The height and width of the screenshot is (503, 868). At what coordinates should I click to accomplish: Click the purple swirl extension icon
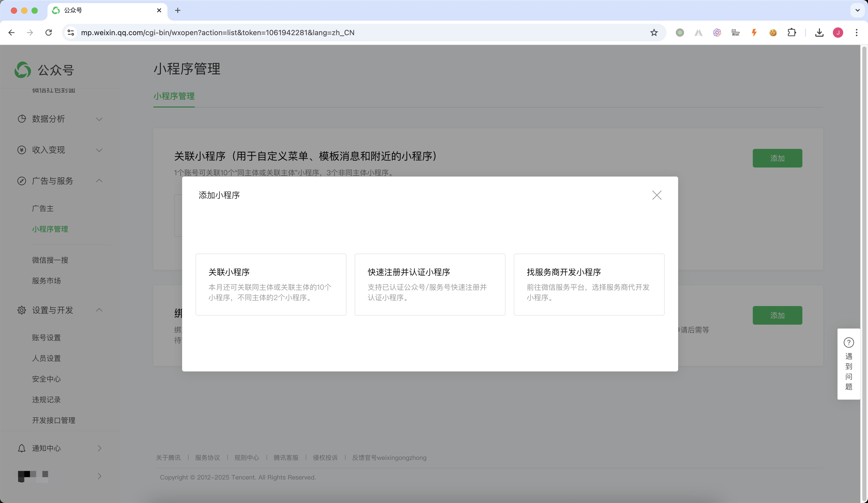(717, 32)
